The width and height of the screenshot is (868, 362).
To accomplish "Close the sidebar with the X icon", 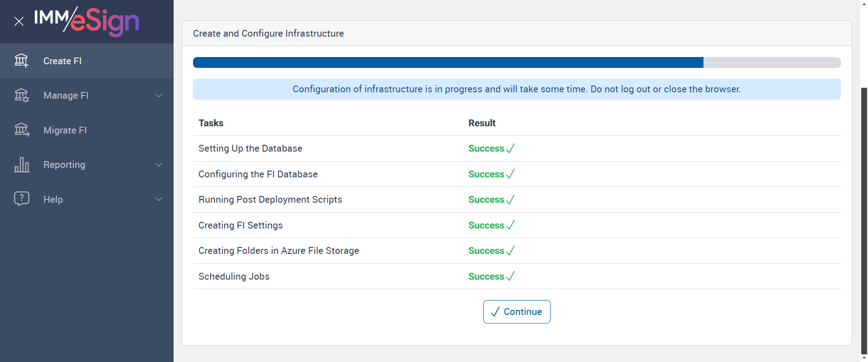I will click(19, 21).
